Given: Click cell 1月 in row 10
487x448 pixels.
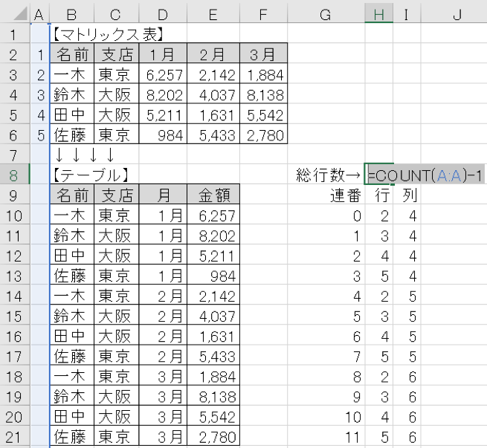Looking at the screenshot, I should (163, 215).
